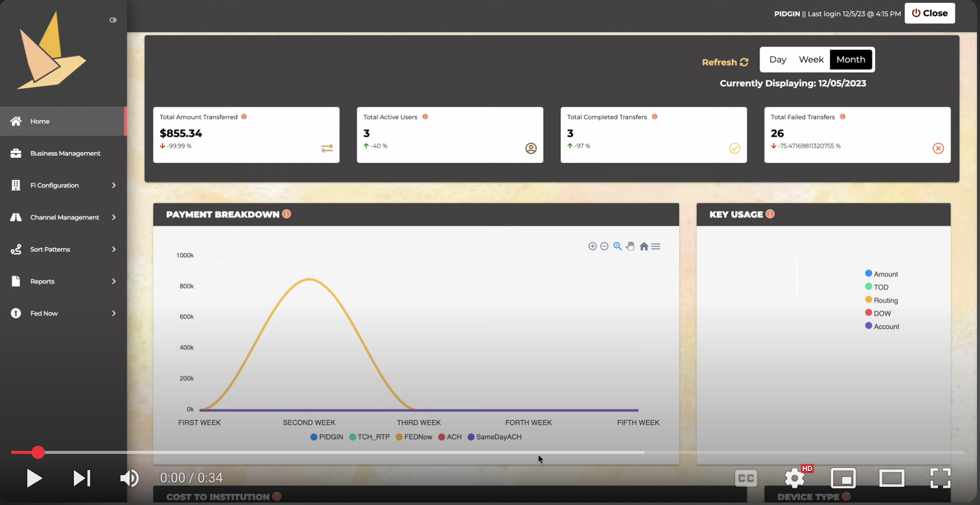Switch to the Week view tab
Image resolution: width=980 pixels, height=505 pixels.
[811, 60]
